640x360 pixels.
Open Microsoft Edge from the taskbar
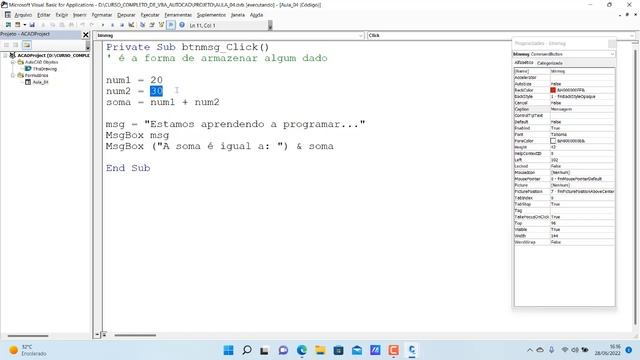[x=302, y=350]
